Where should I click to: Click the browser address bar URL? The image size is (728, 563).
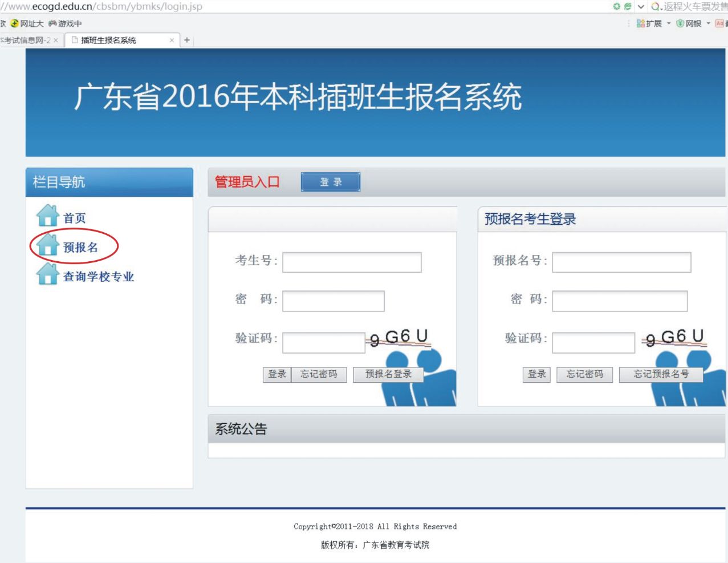pyautogui.click(x=101, y=7)
